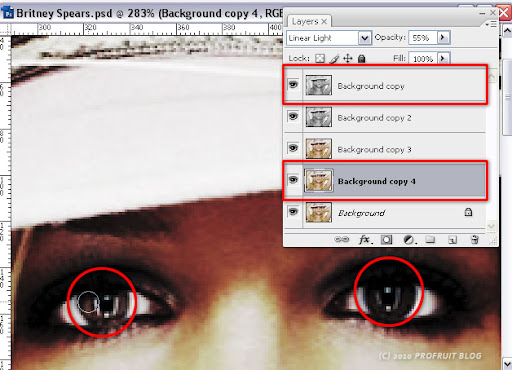The image size is (512, 370).
Task: Select the 'Background copy 3' layer name
Action: tap(374, 150)
